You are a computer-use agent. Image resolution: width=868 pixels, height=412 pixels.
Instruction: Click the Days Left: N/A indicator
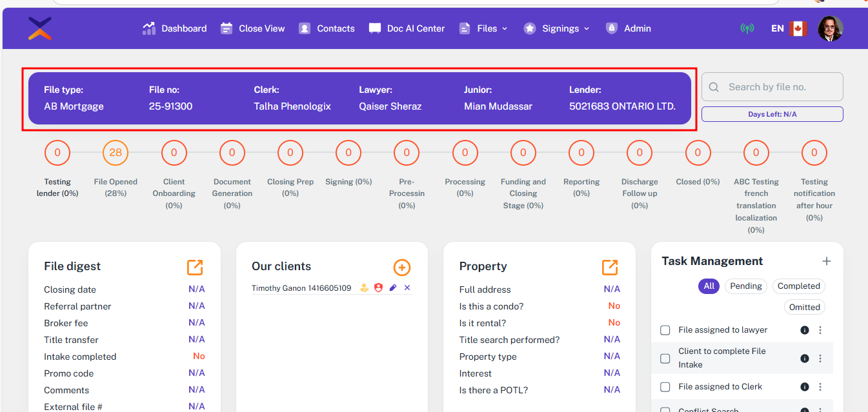[772, 114]
